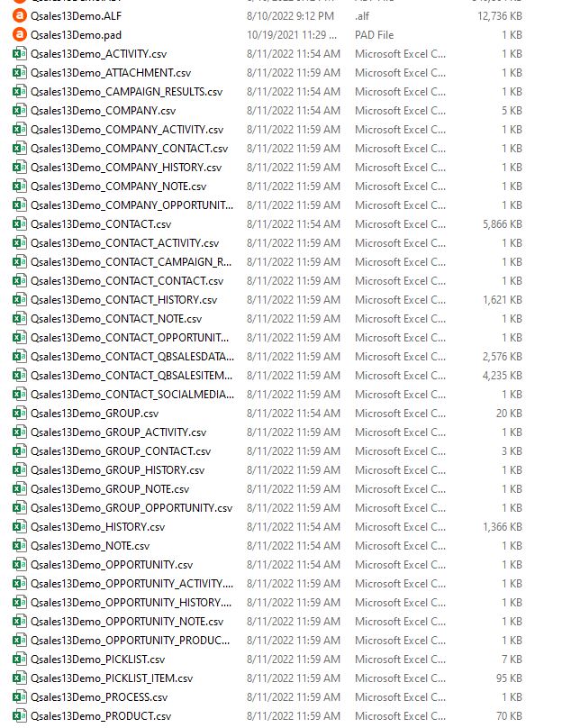Click Excel icon beside Qsales13Demo_GROUP.csv
The image size is (562, 728).
coord(20,414)
